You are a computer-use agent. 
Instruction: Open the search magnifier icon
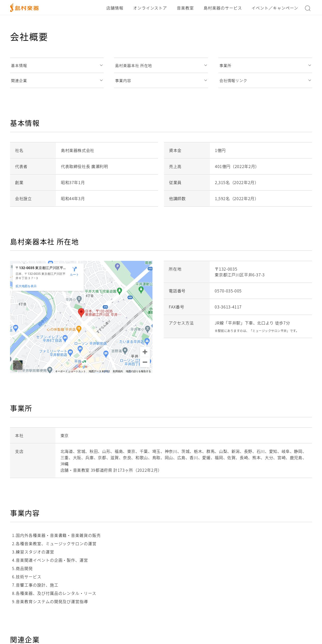coord(307,8)
